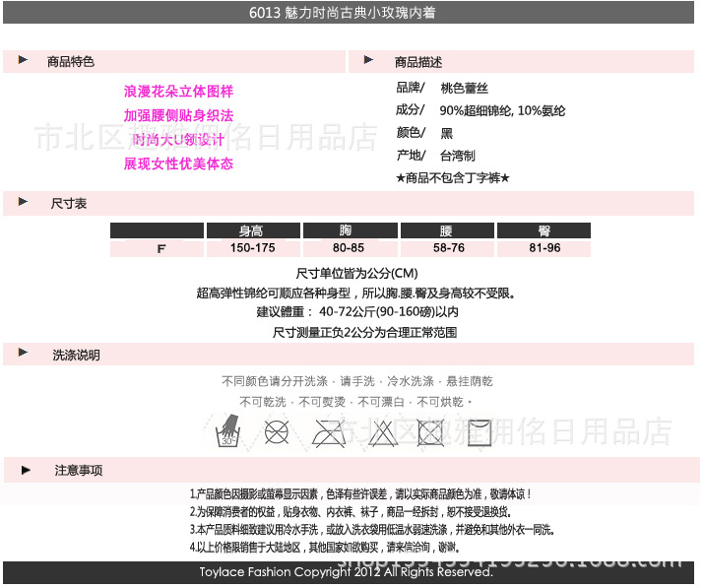
Task: Click the 浪漫花朵立体图样 feature text
Action: (x=178, y=92)
